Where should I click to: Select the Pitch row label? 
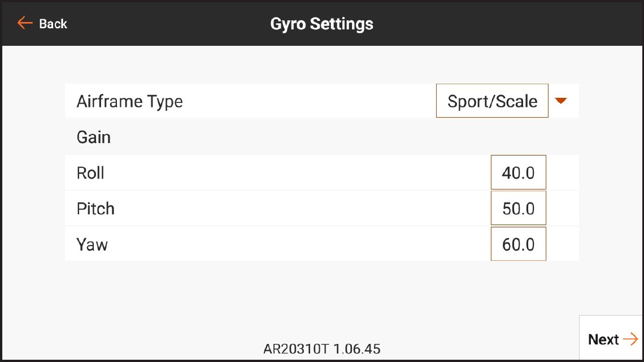click(95, 208)
